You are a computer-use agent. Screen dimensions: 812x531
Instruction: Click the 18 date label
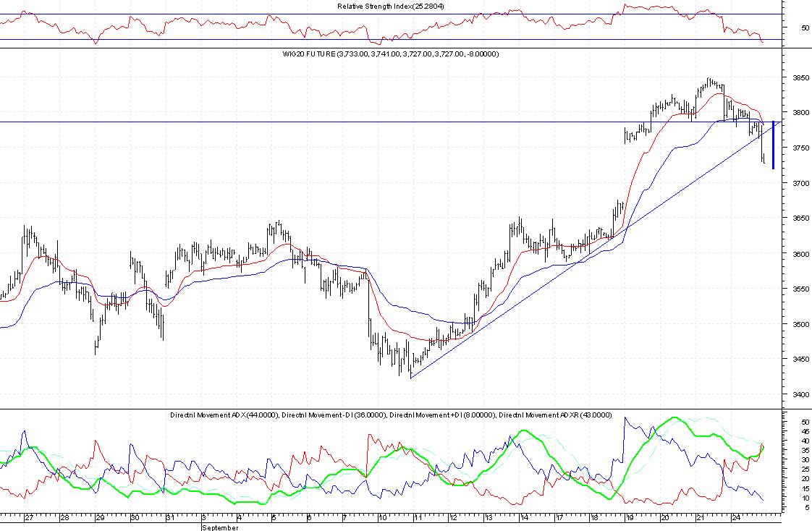click(594, 517)
